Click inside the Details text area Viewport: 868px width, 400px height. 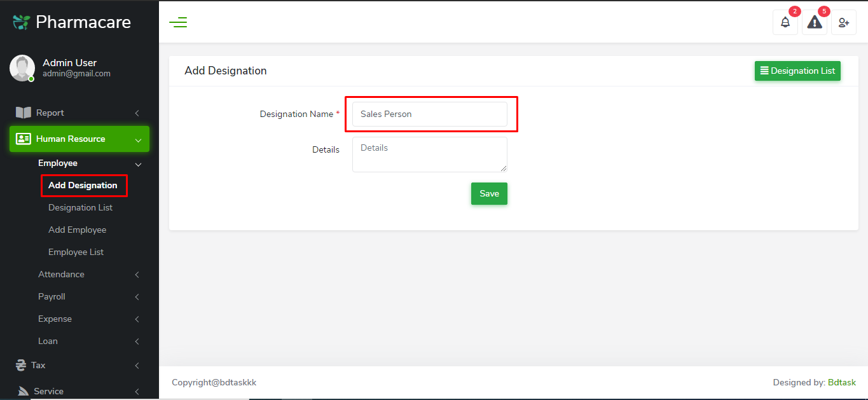[429, 154]
